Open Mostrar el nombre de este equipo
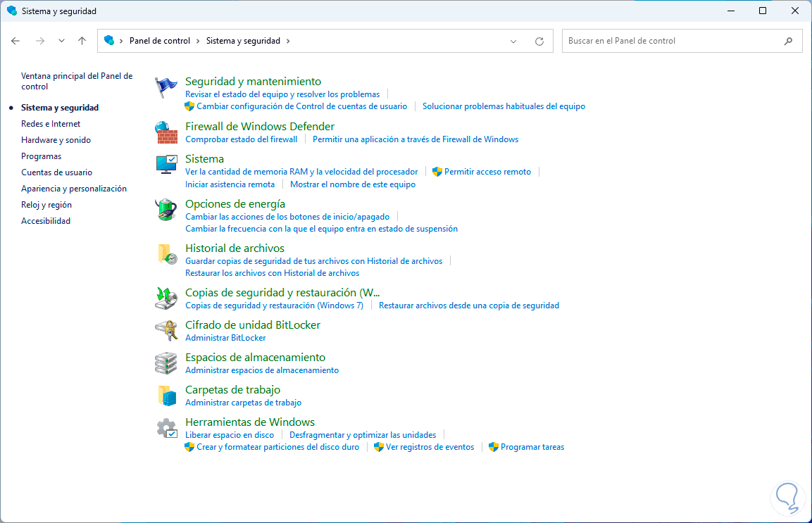812x523 pixels. coord(353,184)
